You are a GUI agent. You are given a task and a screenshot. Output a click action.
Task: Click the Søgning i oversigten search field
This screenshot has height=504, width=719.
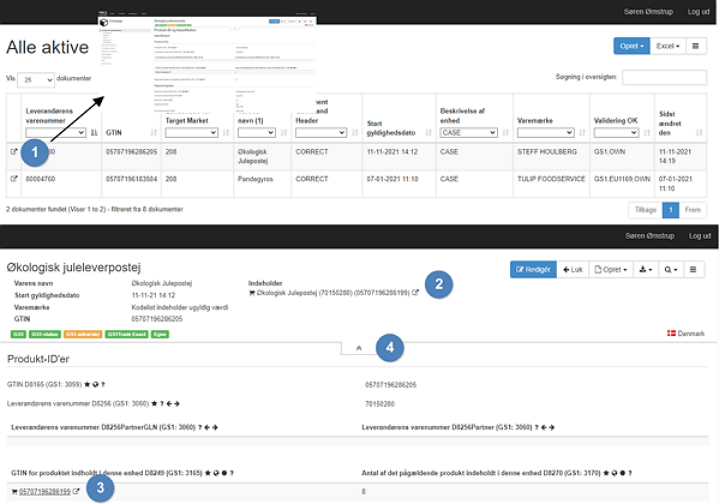664,77
